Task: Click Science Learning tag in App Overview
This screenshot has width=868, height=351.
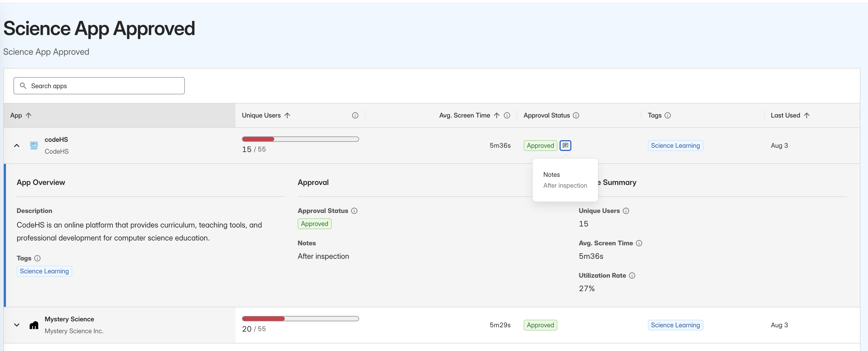Action: [44, 271]
